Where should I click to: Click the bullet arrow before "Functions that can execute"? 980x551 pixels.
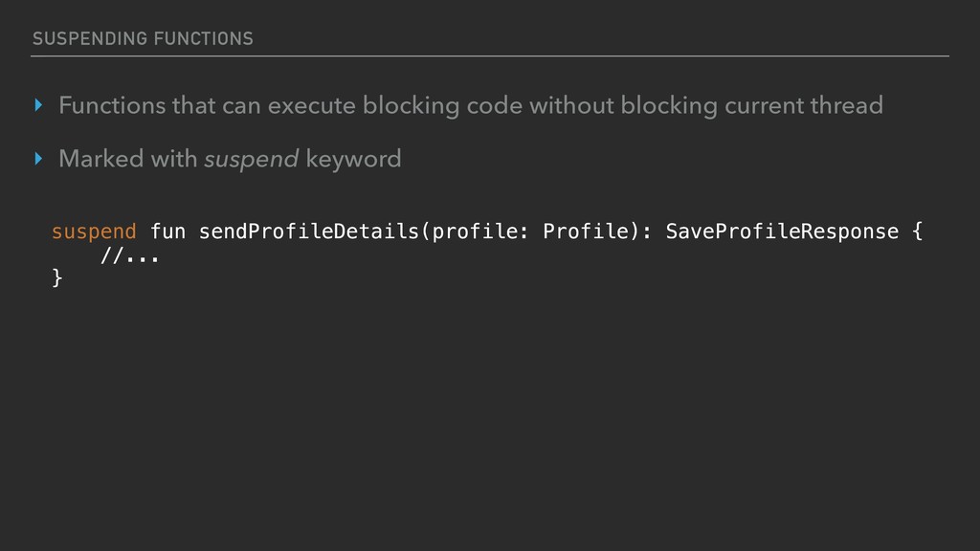click(38, 106)
